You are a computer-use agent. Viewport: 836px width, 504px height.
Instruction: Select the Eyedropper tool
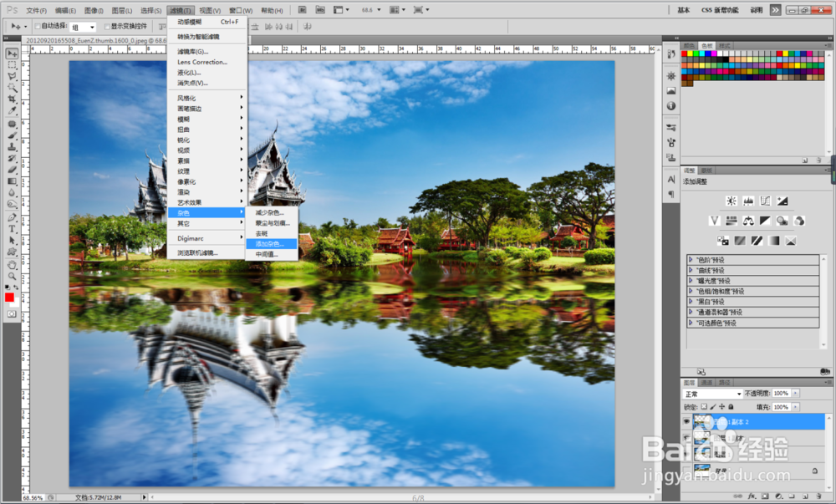coord(12,111)
